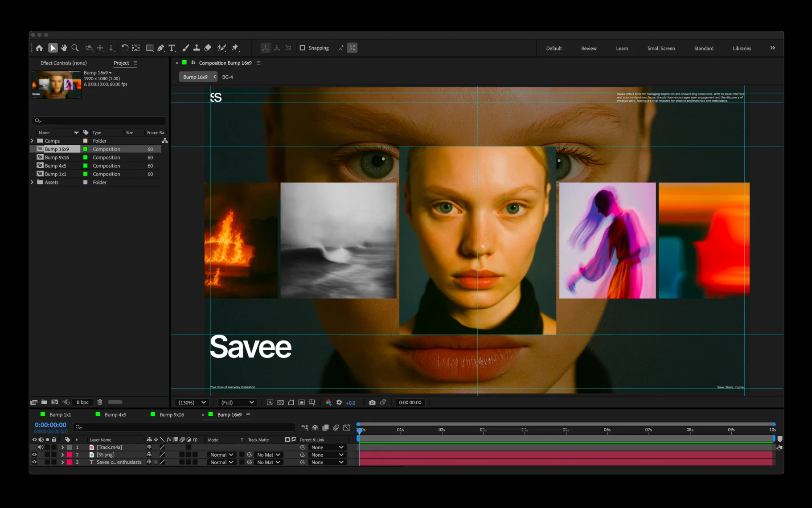Enable the Snapping checkbox

302,48
